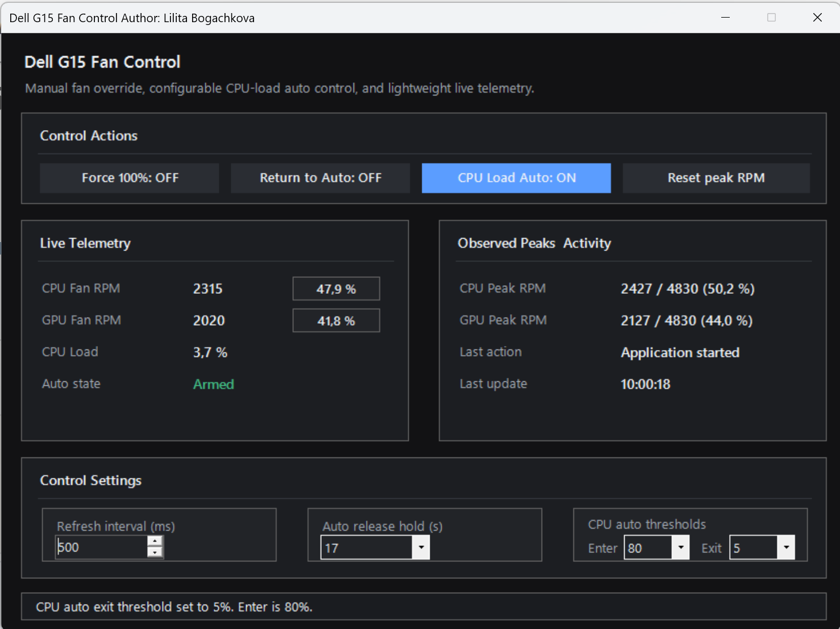Viewport: 840px width, 629px height.
Task: Close the Dell G15 Fan Control window
Action: pyautogui.click(x=817, y=18)
